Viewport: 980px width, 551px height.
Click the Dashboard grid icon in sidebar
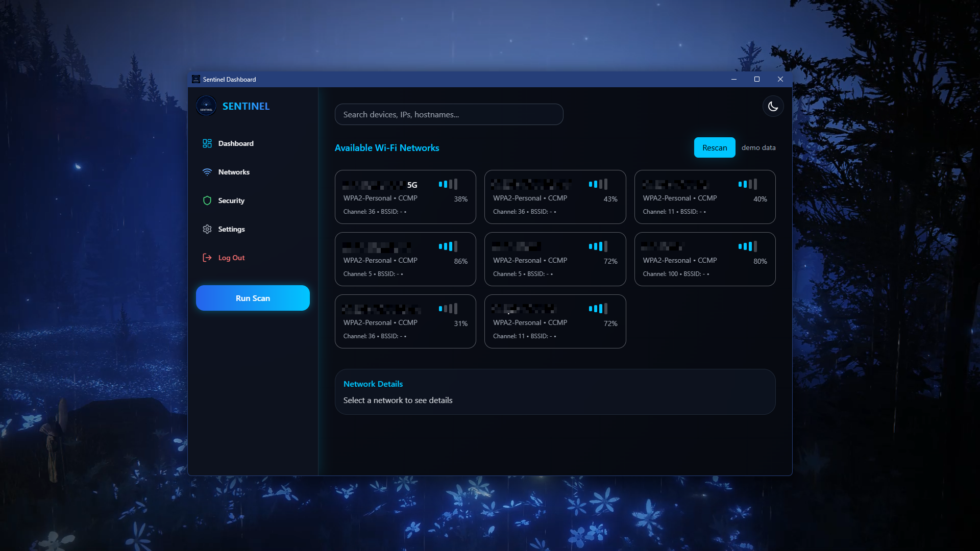[207, 143]
